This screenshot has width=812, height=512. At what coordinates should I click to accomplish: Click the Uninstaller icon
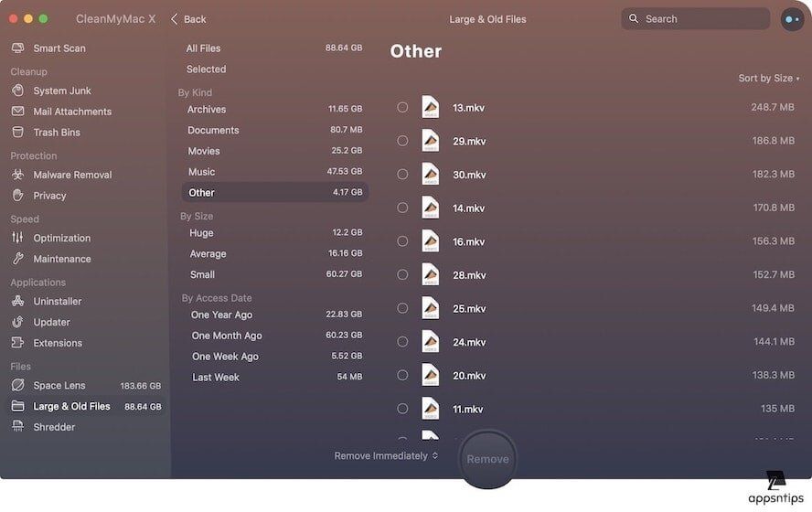(17, 301)
